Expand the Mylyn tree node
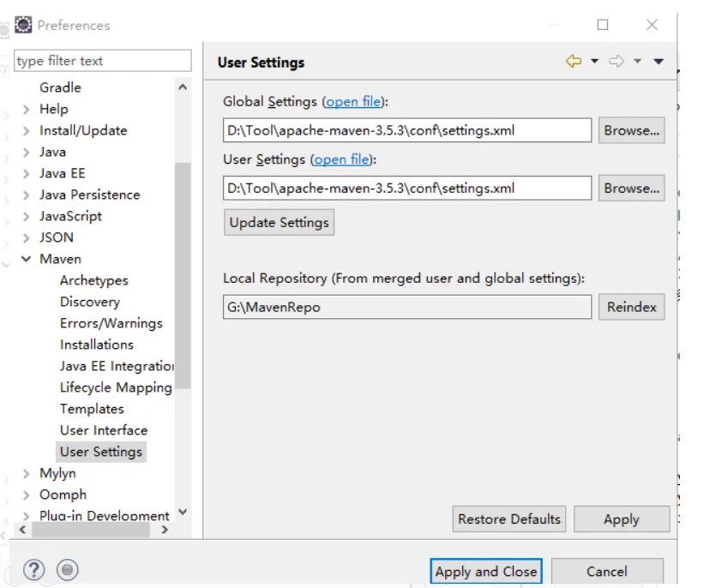The image size is (704, 588). [26, 473]
